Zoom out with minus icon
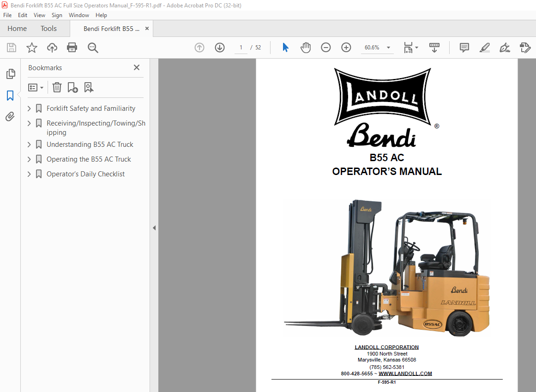Viewport: 536px width, 392px height. point(326,48)
